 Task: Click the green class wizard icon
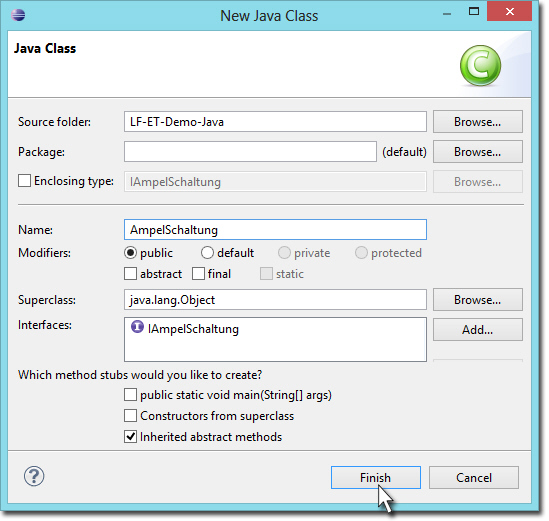coord(480,65)
